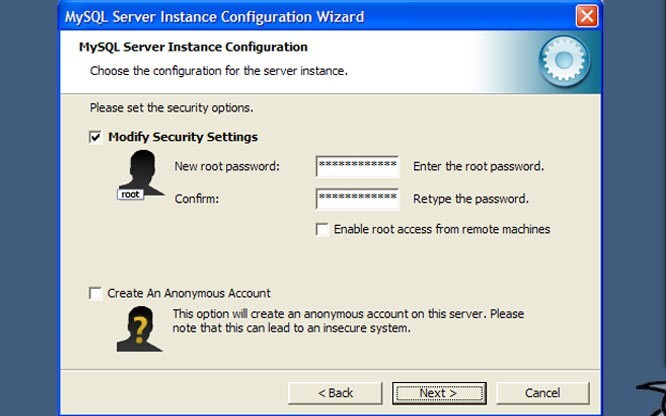Click the "MySQL Server Instance Configuration" heading
This screenshot has height=416, width=666.
coord(192,47)
